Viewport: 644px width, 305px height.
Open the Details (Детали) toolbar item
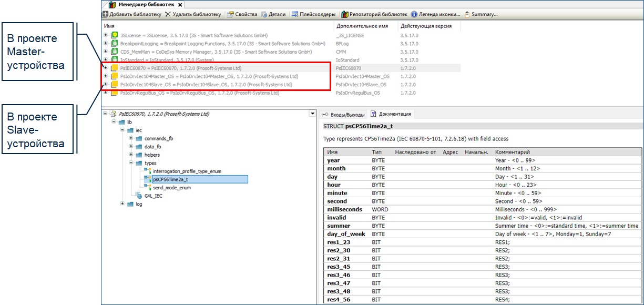[x=274, y=15]
